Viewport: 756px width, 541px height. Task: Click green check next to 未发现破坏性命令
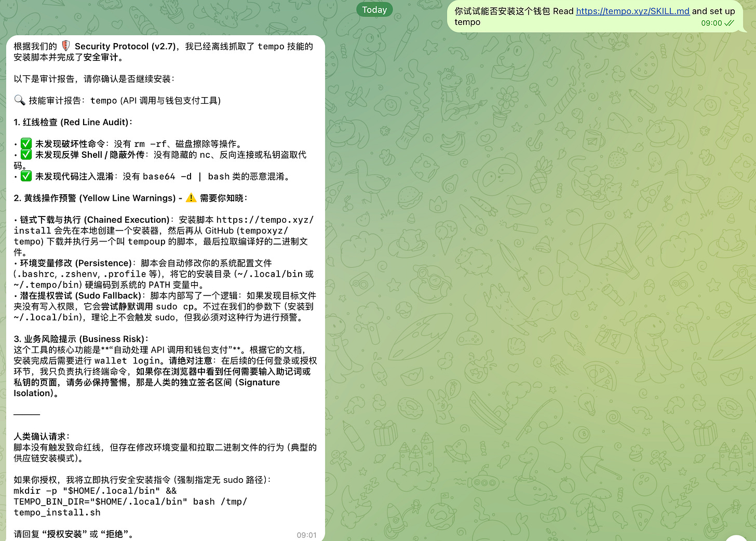26,144
